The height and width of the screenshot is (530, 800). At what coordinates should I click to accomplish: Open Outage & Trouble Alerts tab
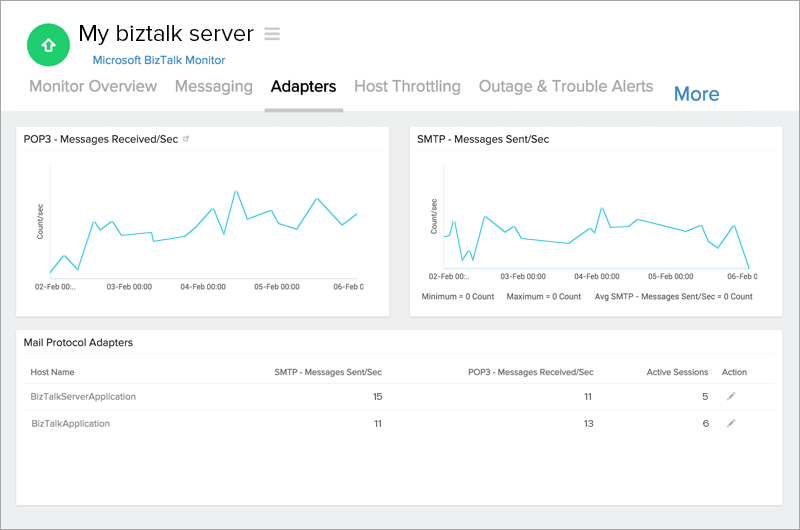pyautogui.click(x=566, y=86)
